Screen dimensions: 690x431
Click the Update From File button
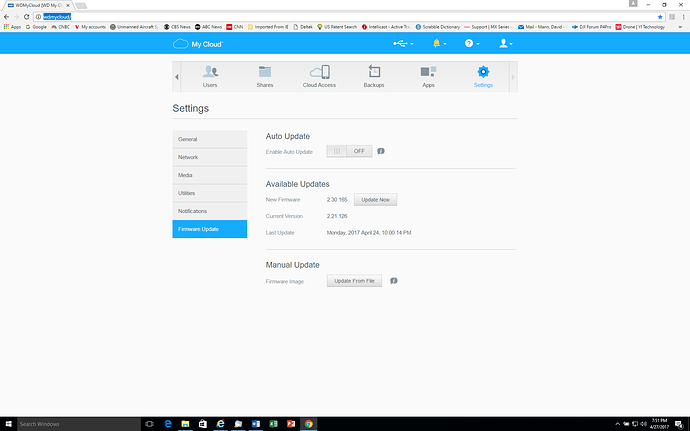354,281
